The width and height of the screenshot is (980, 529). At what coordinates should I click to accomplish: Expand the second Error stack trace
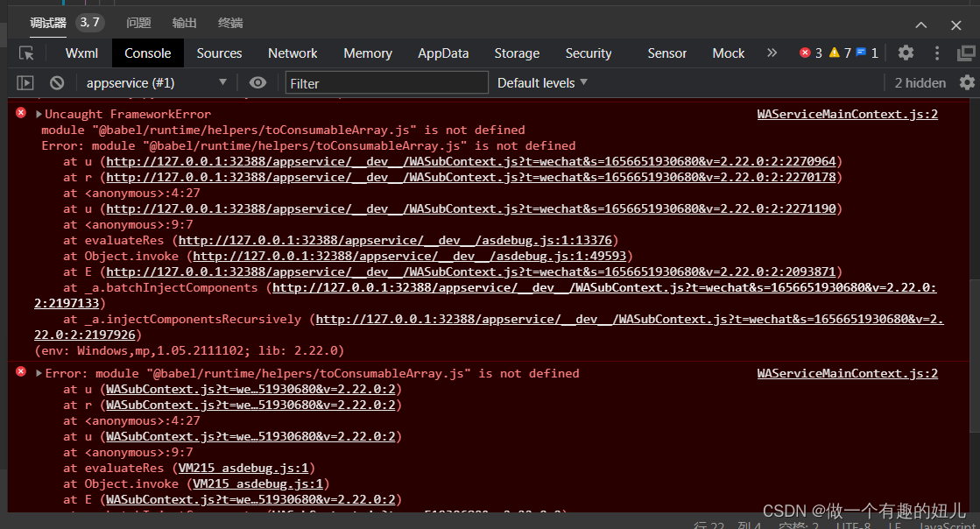pyautogui.click(x=38, y=372)
